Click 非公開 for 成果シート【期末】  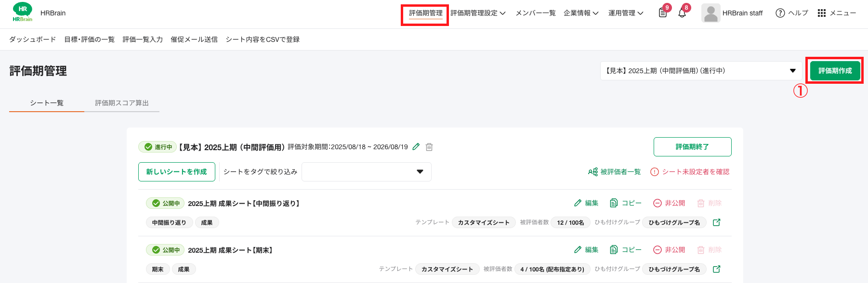(669, 250)
